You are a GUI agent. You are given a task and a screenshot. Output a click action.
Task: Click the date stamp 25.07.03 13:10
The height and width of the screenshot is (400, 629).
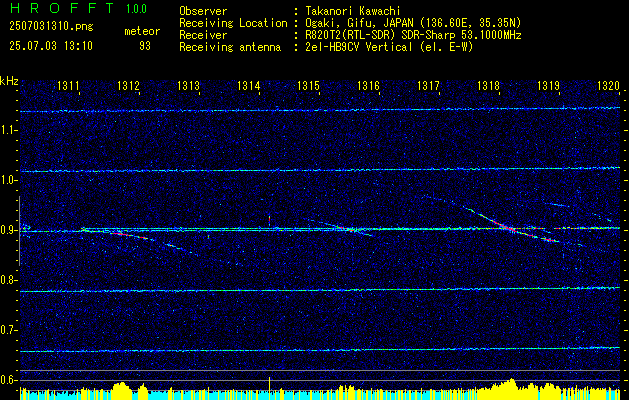pos(51,46)
